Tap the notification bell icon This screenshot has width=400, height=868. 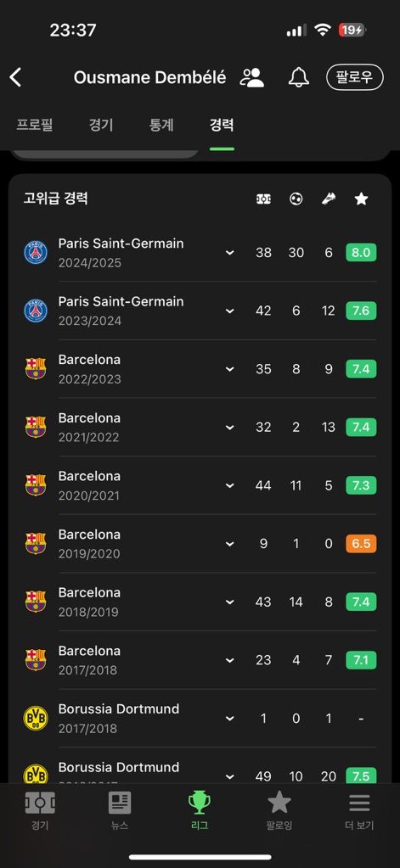[x=299, y=77]
